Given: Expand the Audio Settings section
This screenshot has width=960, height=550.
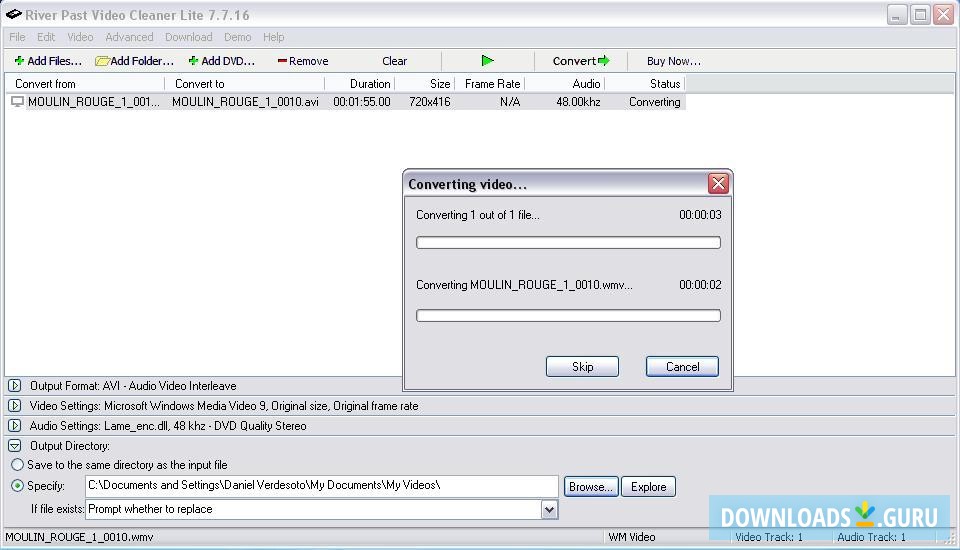Looking at the screenshot, I should (15, 426).
